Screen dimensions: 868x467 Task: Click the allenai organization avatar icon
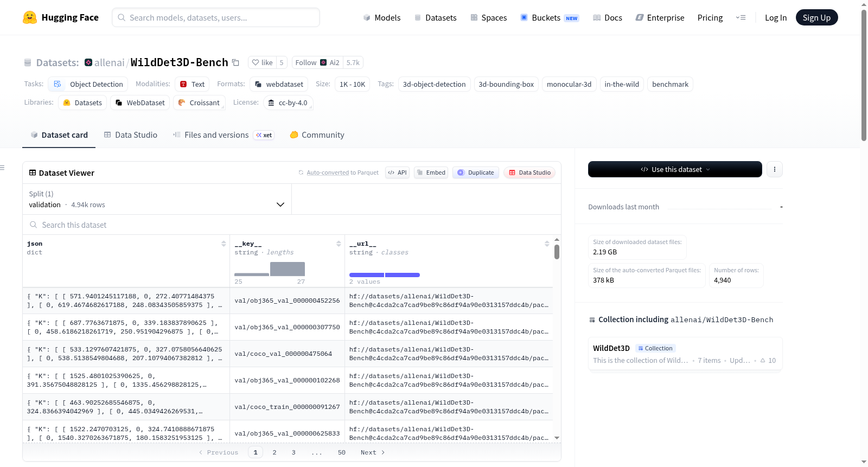click(88, 62)
